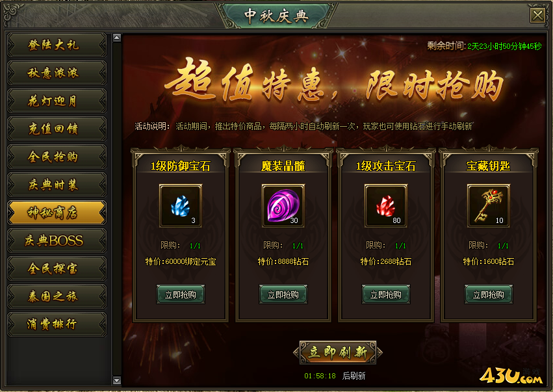Select the 充值回馈 tab

click(x=57, y=129)
